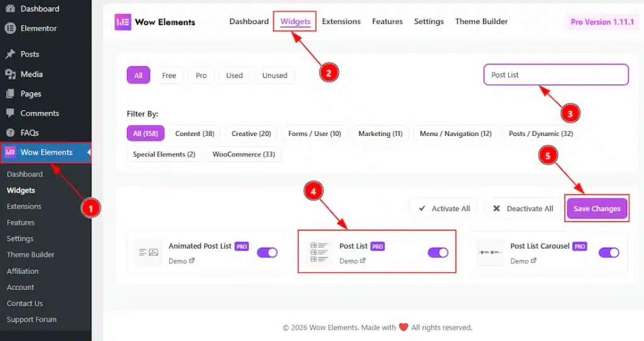
Task: Click external link icon beside Post List Carousel Demo
Action: tap(533, 261)
